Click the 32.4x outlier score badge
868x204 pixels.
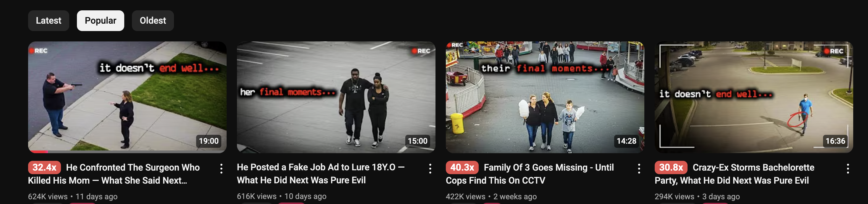click(x=44, y=167)
